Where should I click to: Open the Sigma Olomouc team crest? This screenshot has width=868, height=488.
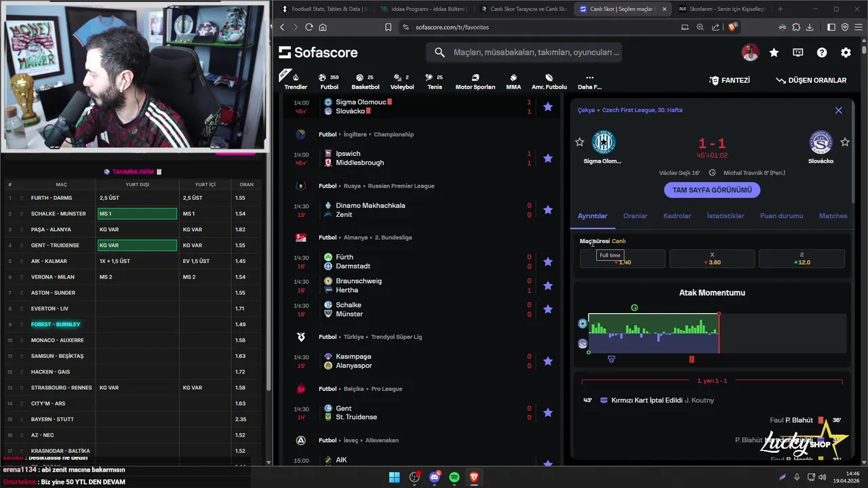(603, 142)
